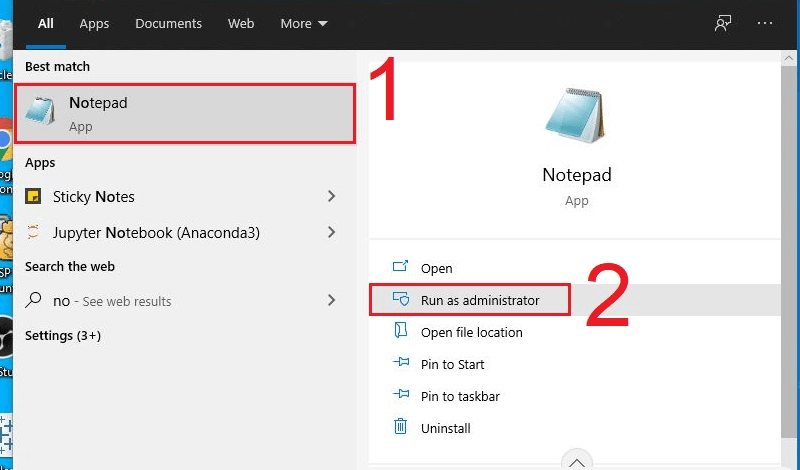This screenshot has height=470, width=800.
Task: Click the Uninstall trash can icon
Action: [401, 426]
